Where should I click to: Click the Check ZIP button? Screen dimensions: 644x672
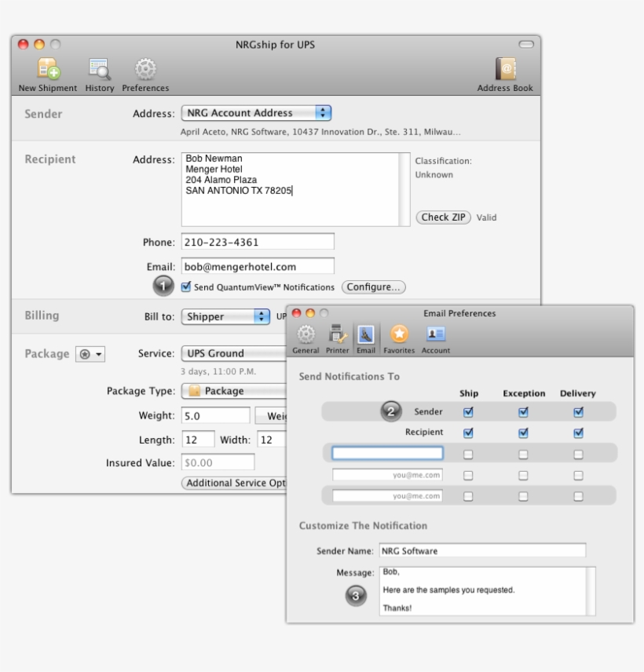(x=444, y=217)
